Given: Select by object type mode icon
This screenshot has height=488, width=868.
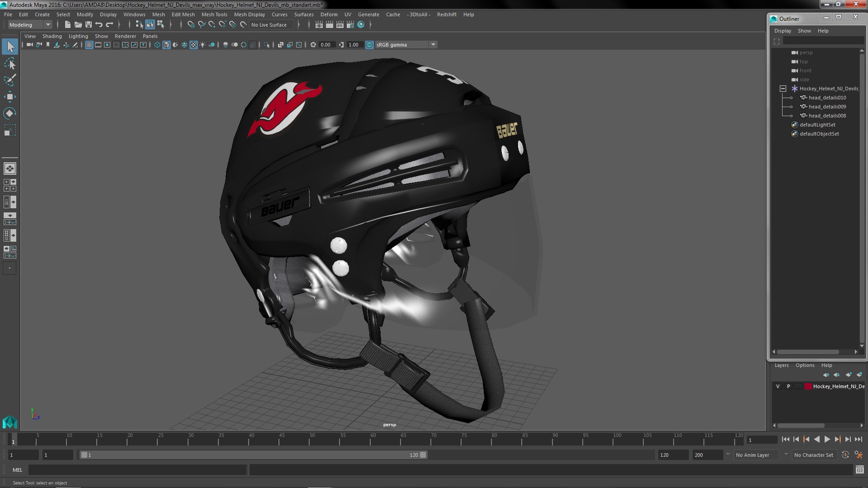Looking at the screenshot, I should tap(150, 25).
